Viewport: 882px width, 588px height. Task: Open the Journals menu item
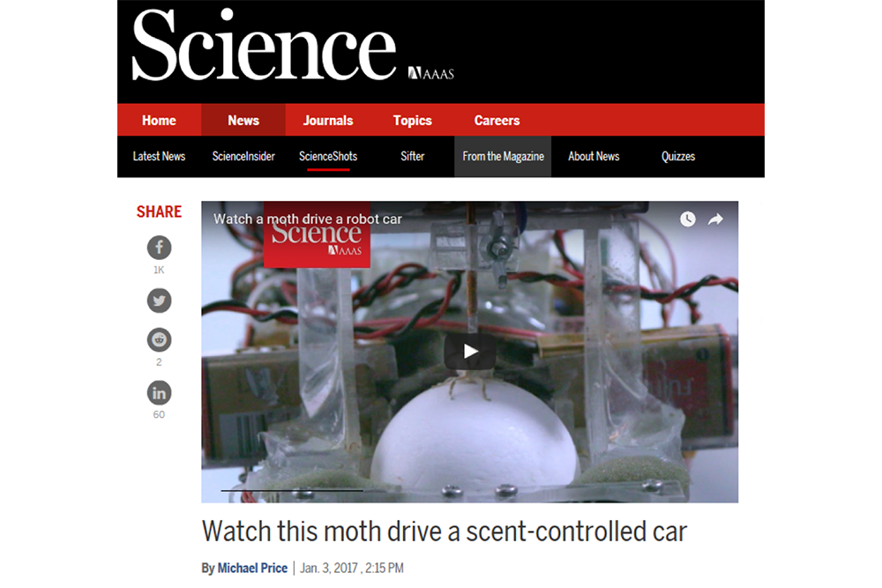[x=328, y=120]
